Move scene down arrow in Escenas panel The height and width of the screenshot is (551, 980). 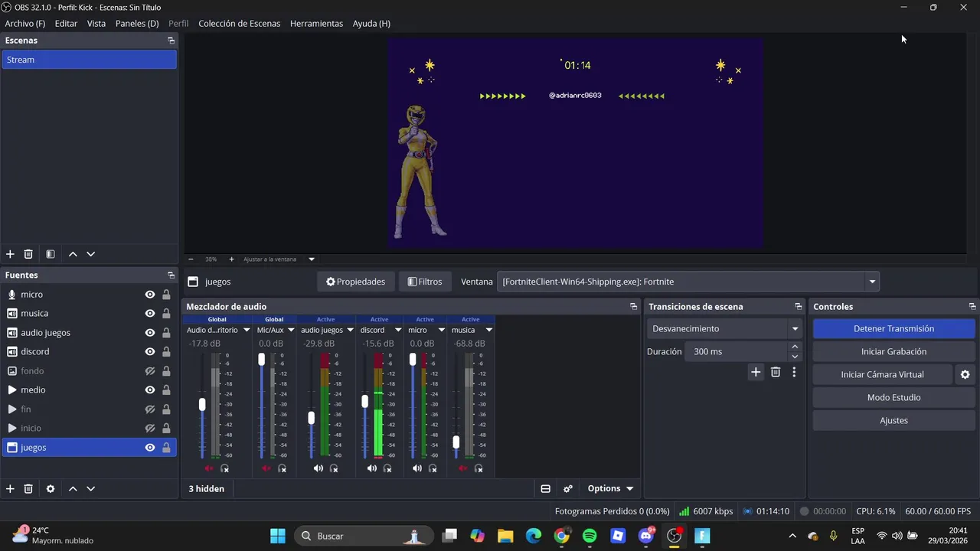91,254
